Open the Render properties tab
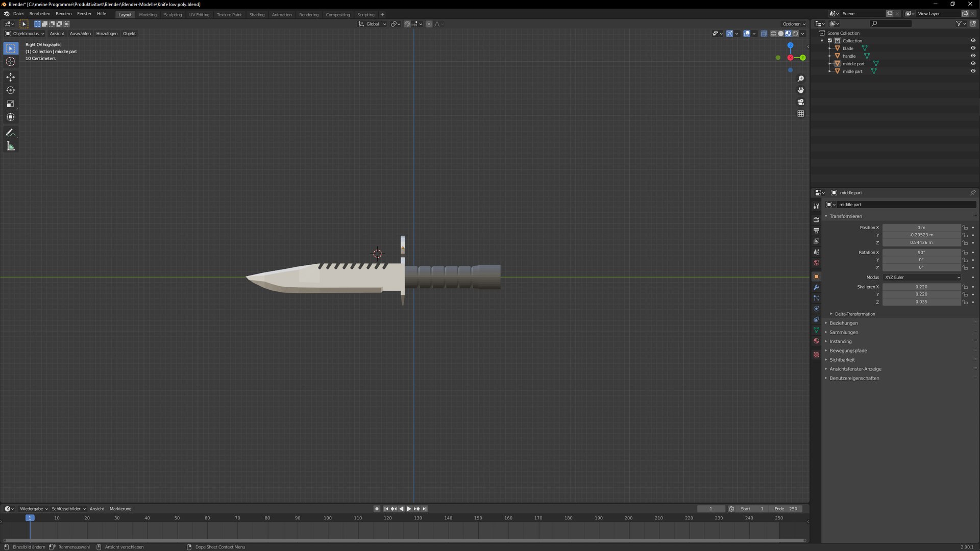This screenshot has height=551, width=980. pos(816,219)
